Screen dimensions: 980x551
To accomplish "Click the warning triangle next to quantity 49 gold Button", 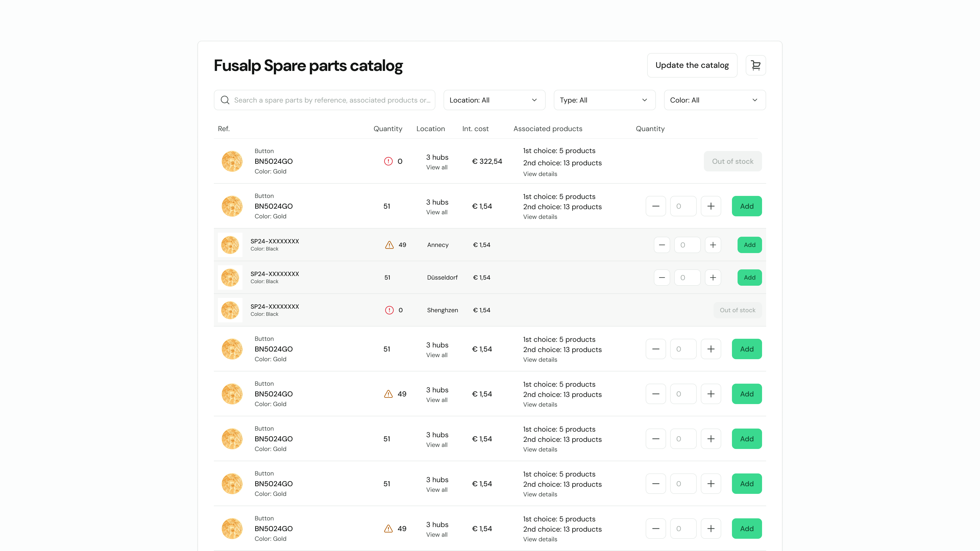I will (x=388, y=394).
